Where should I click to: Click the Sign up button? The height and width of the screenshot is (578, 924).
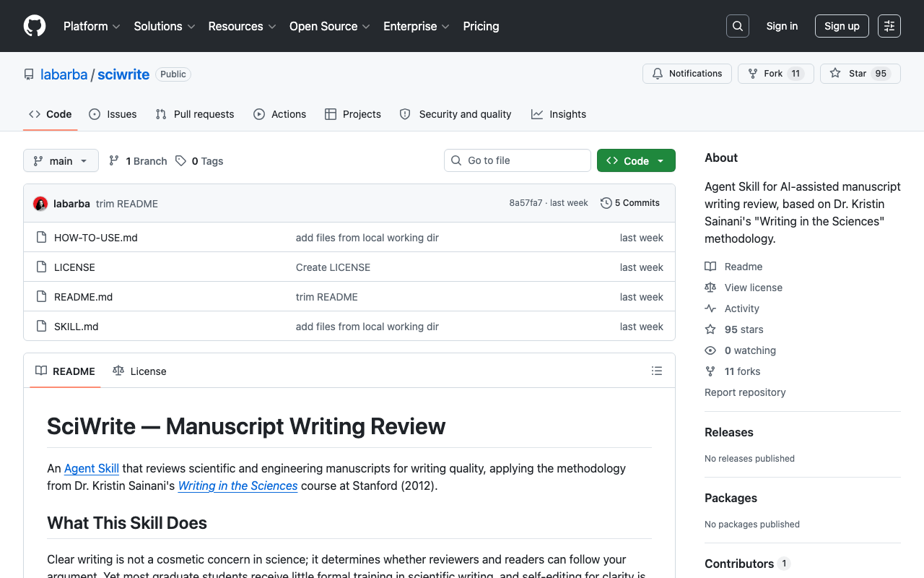pyautogui.click(x=842, y=26)
